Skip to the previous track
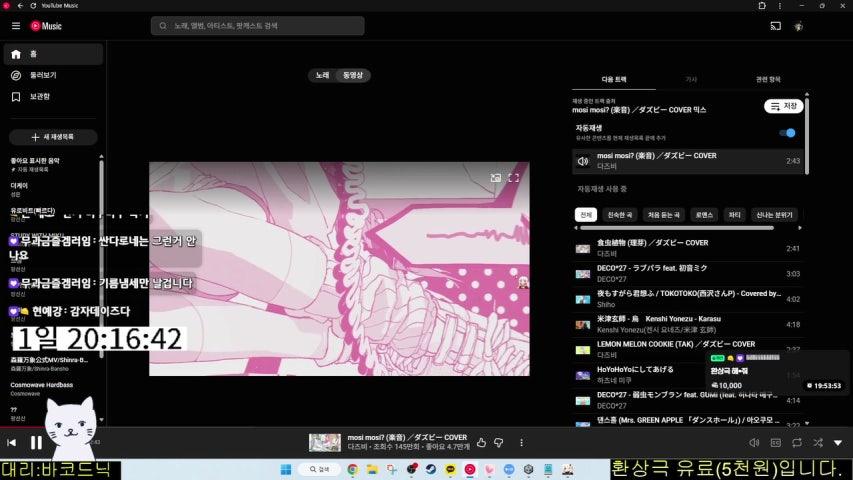The image size is (853, 480). (x=11, y=442)
